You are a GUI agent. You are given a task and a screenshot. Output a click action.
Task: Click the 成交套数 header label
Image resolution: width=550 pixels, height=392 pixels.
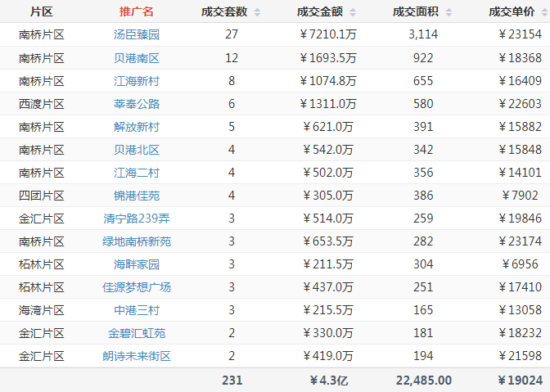tap(224, 12)
